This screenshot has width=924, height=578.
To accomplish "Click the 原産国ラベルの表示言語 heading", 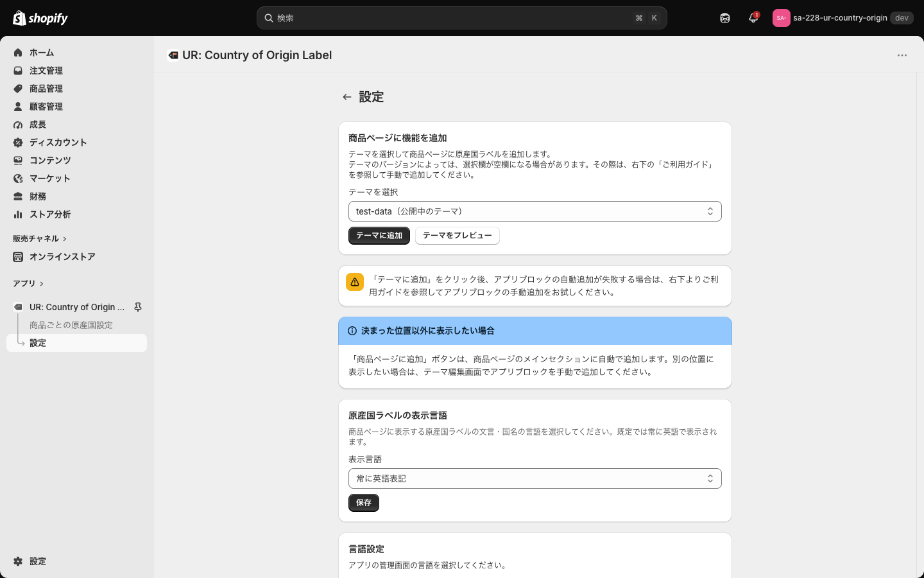I will 398,416.
